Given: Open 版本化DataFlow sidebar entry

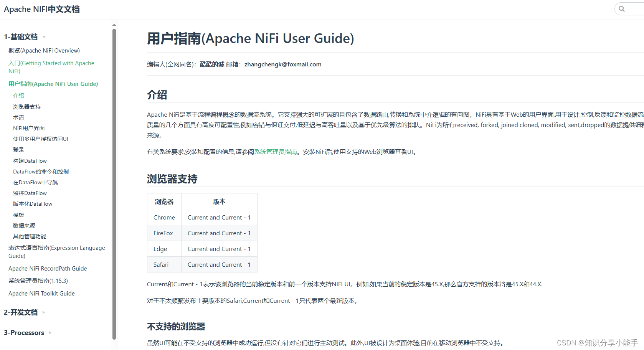Looking at the screenshot, I should [x=33, y=204].
